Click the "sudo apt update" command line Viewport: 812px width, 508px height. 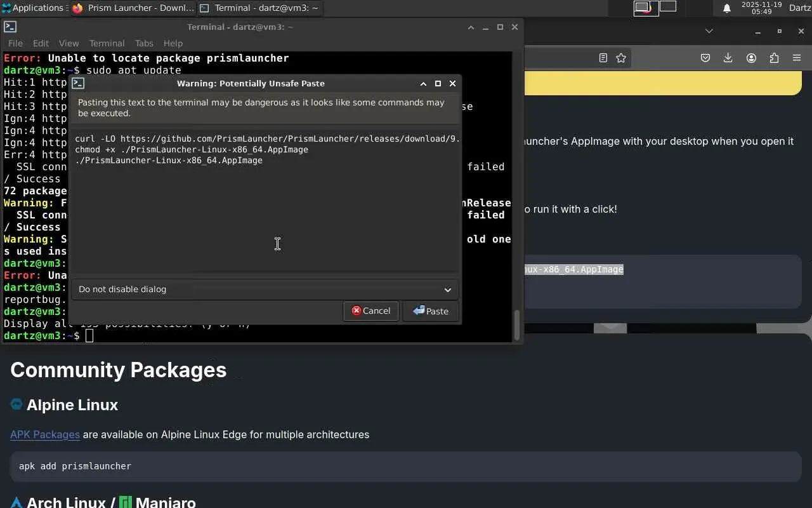(134, 70)
